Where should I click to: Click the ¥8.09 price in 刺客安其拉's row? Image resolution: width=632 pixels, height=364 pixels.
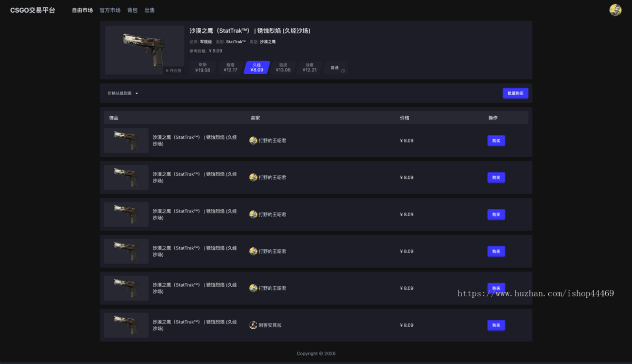(x=407, y=325)
